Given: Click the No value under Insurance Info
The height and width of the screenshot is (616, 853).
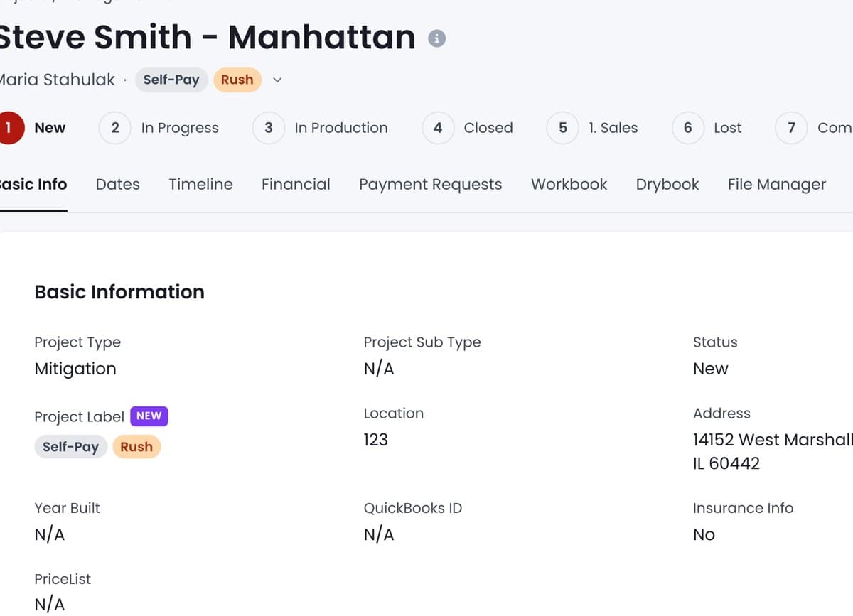Looking at the screenshot, I should pos(704,534).
